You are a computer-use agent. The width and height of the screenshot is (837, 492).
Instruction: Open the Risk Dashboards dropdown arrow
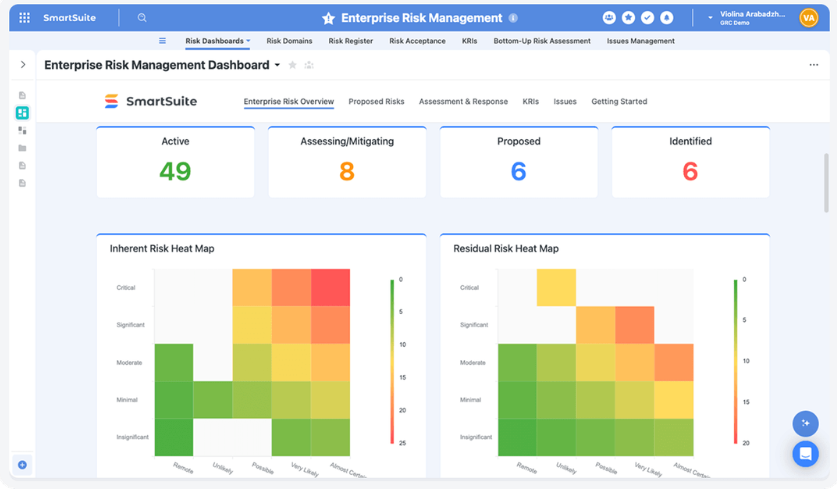[248, 41]
